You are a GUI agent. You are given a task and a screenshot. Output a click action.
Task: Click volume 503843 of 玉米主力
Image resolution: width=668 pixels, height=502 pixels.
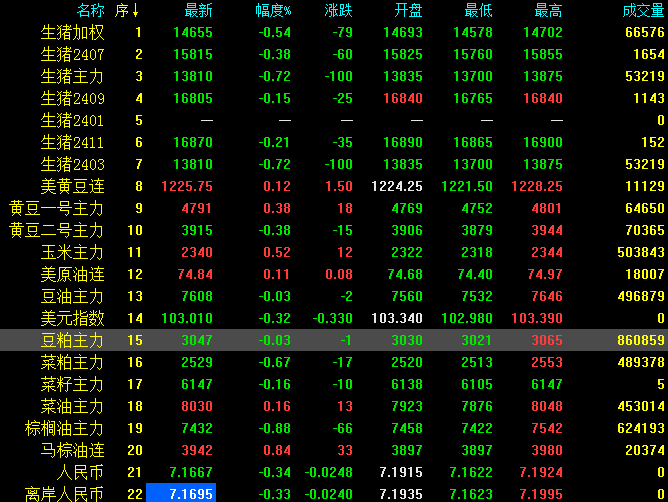click(641, 252)
